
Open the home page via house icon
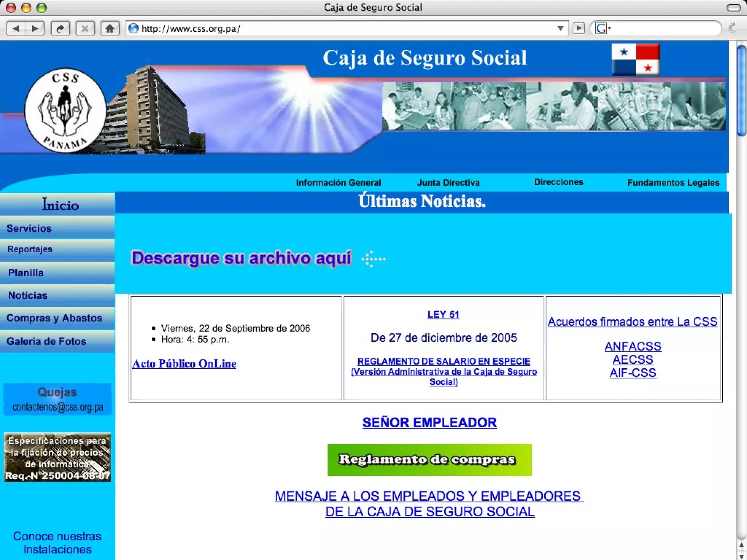click(x=110, y=28)
